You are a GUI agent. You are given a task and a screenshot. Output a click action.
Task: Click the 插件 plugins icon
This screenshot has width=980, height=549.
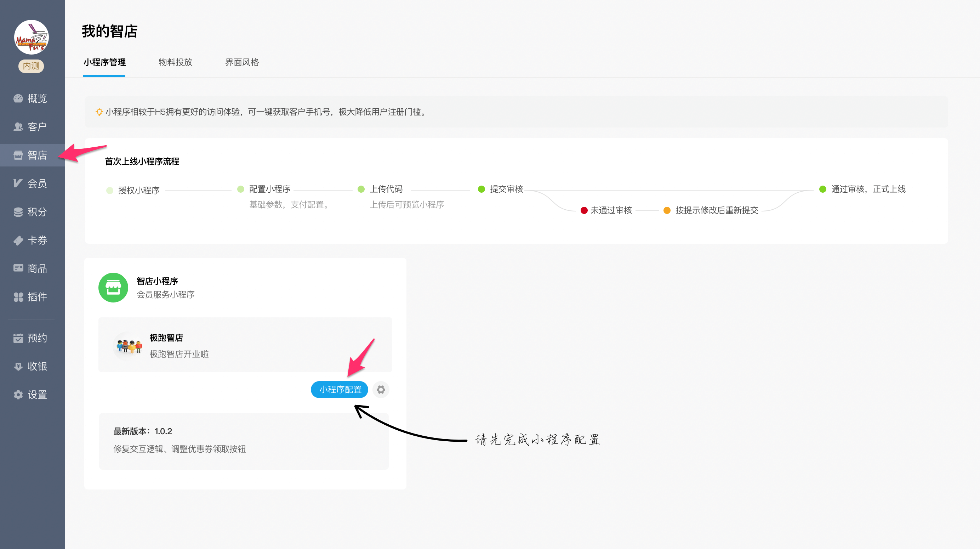click(18, 297)
